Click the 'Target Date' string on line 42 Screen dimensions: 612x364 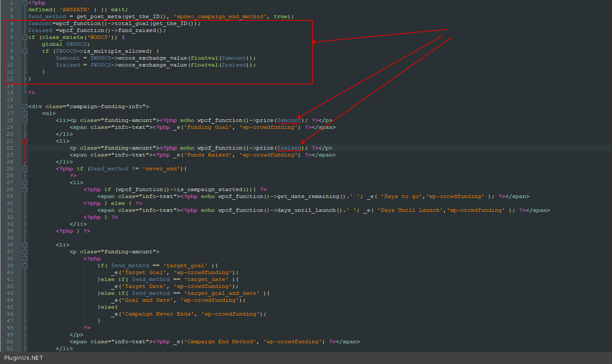tap(144, 286)
